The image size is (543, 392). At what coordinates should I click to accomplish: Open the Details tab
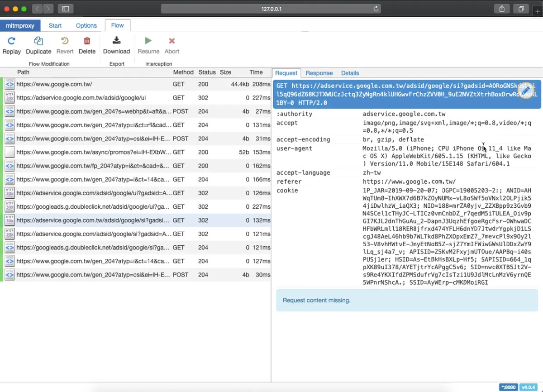click(350, 73)
